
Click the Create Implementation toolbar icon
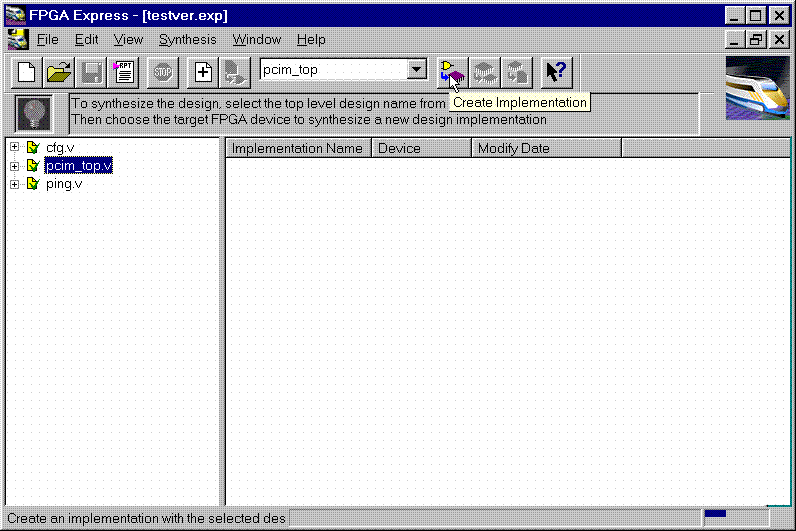point(452,72)
